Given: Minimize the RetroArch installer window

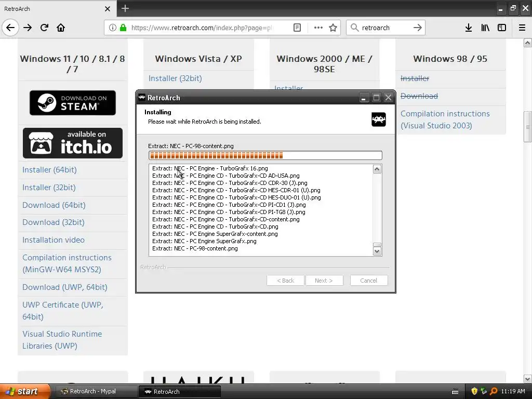Looking at the screenshot, I should point(363,98).
